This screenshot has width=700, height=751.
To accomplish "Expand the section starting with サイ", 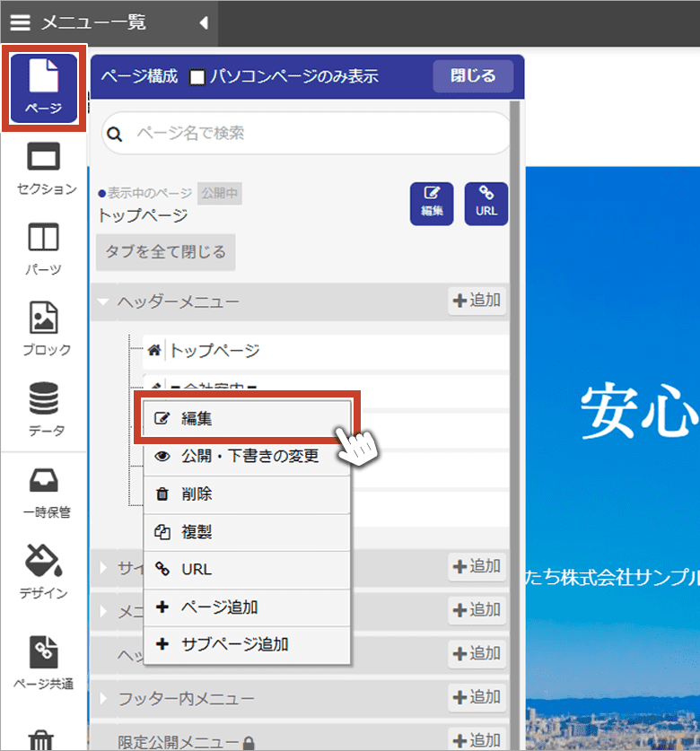I will 103,568.
